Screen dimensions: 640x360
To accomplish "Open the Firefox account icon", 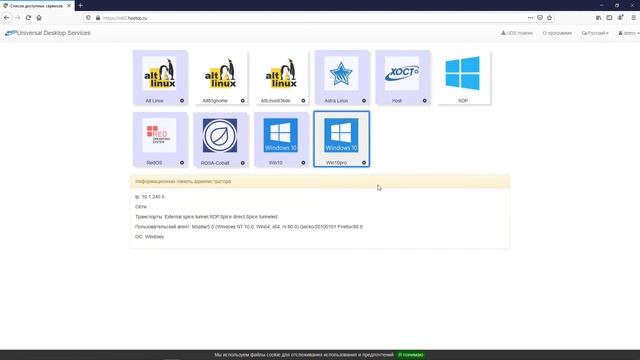I will (x=620, y=18).
